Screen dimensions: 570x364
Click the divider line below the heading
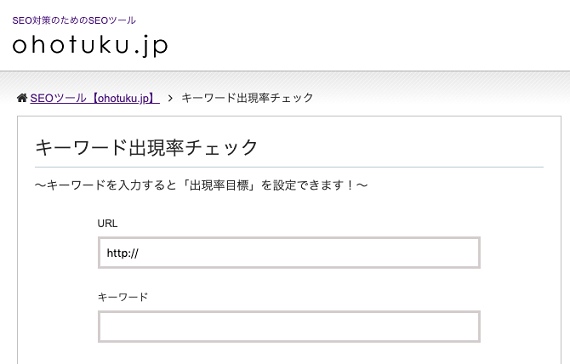coord(289,167)
